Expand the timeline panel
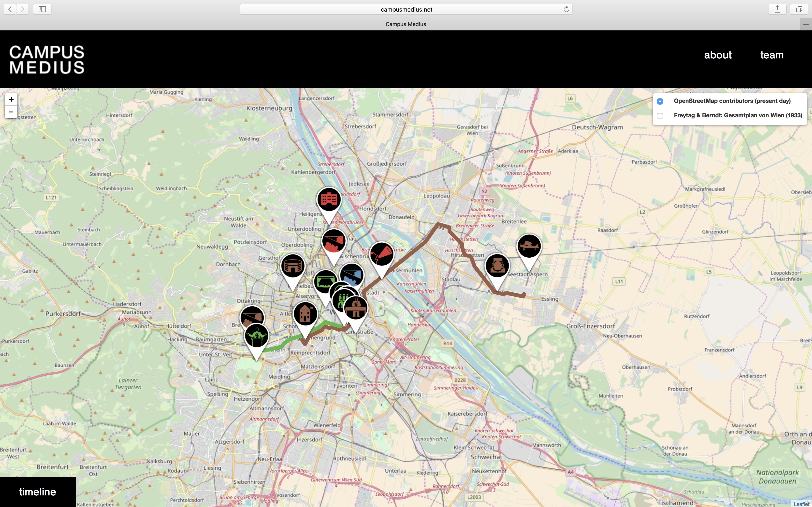The image size is (812, 507). [x=38, y=492]
